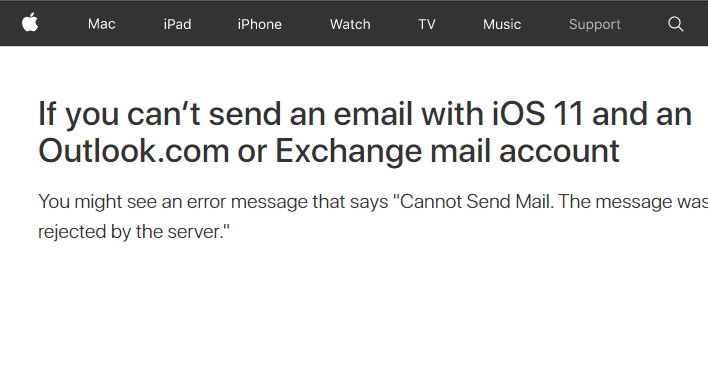708x380 pixels.
Task: Click the word Exchange in the heading
Action: pos(349,152)
